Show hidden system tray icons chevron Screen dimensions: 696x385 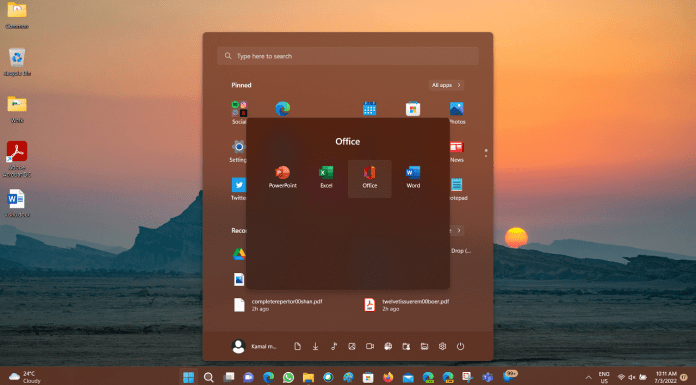tap(589, 377)
